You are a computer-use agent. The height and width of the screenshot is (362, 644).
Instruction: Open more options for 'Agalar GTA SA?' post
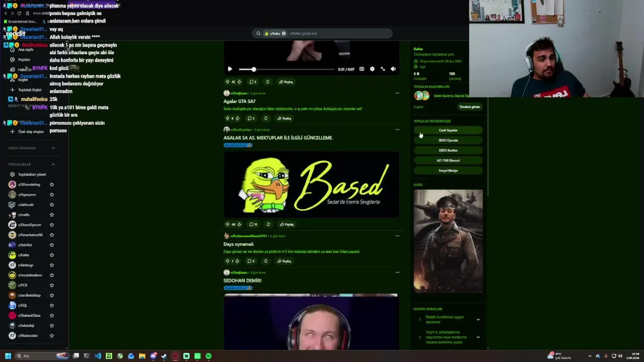(x=397, y=93)
